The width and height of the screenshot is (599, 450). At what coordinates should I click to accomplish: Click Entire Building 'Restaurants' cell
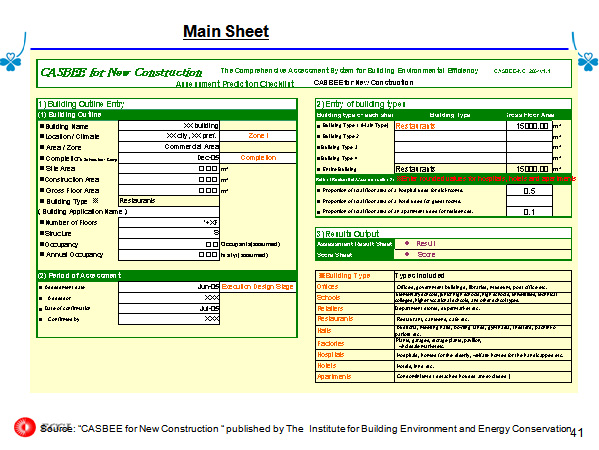click(450, 168)
